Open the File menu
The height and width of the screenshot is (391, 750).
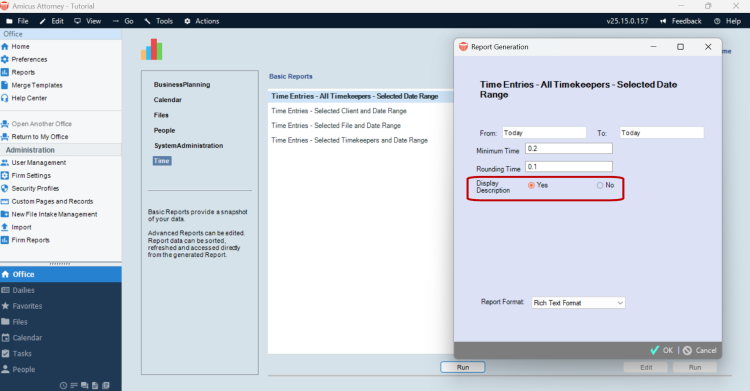point(17,21)
